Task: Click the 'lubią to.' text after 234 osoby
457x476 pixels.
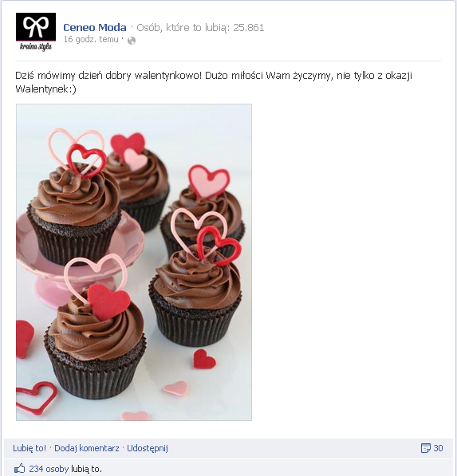Action: pos(87,469)
